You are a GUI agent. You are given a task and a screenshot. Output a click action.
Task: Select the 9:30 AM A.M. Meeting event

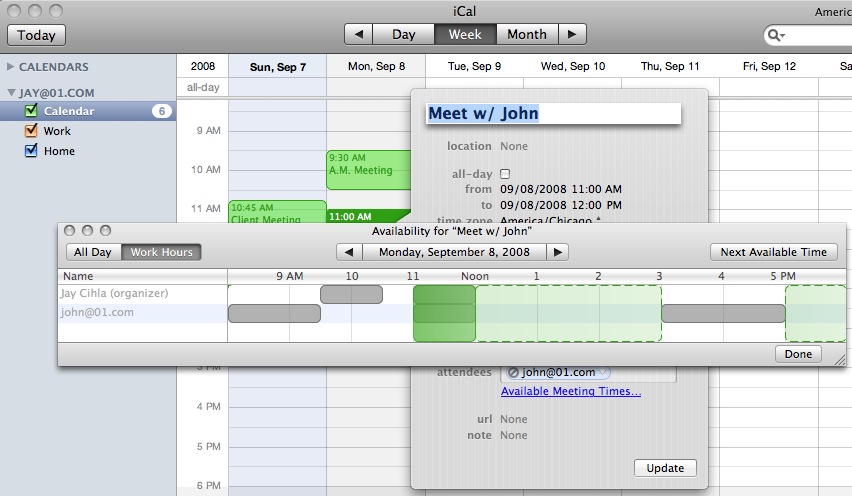tap(368, 170)
